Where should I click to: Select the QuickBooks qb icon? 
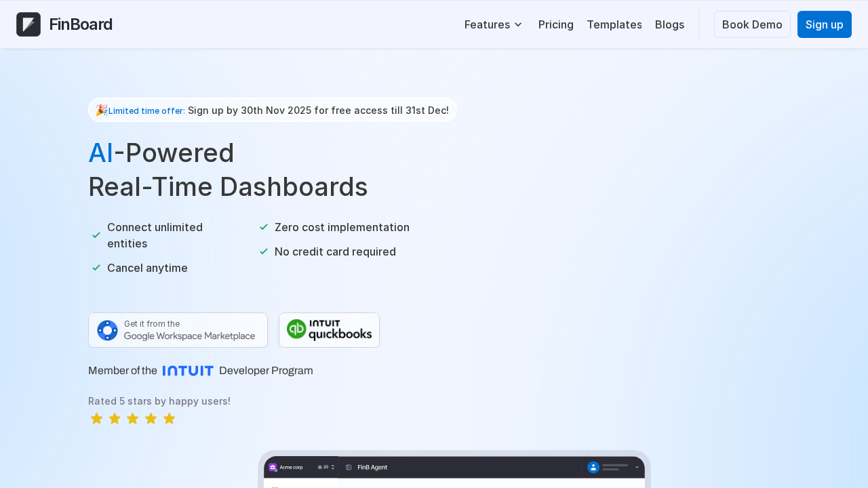tap(296, 329)
